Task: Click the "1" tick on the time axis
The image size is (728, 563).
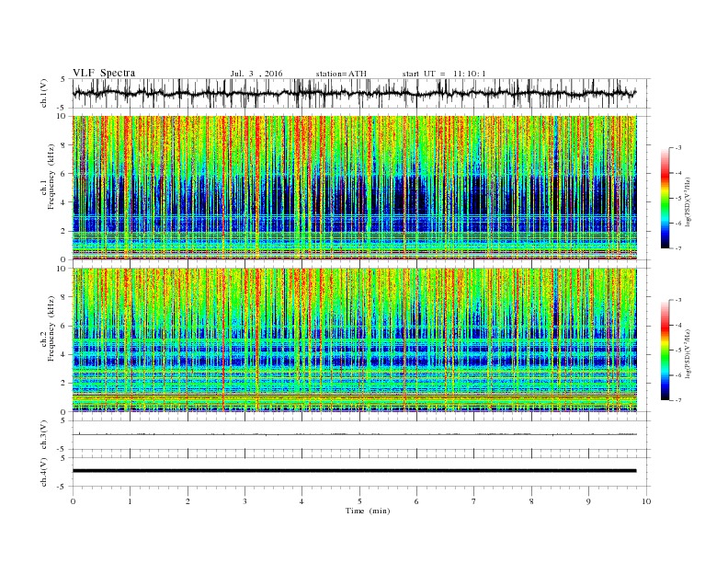Action: 130,501
